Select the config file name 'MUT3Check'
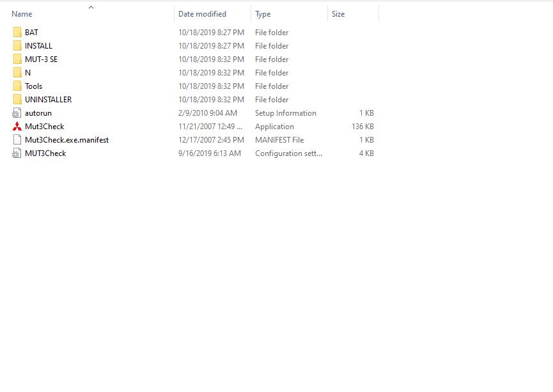Screen dimensions: 553x392 tap(45, 153)
